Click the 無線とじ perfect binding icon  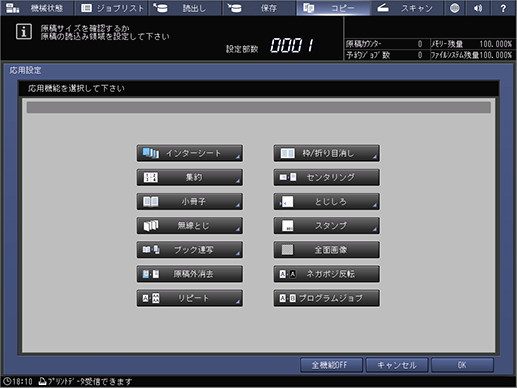(x=151, y=226)
